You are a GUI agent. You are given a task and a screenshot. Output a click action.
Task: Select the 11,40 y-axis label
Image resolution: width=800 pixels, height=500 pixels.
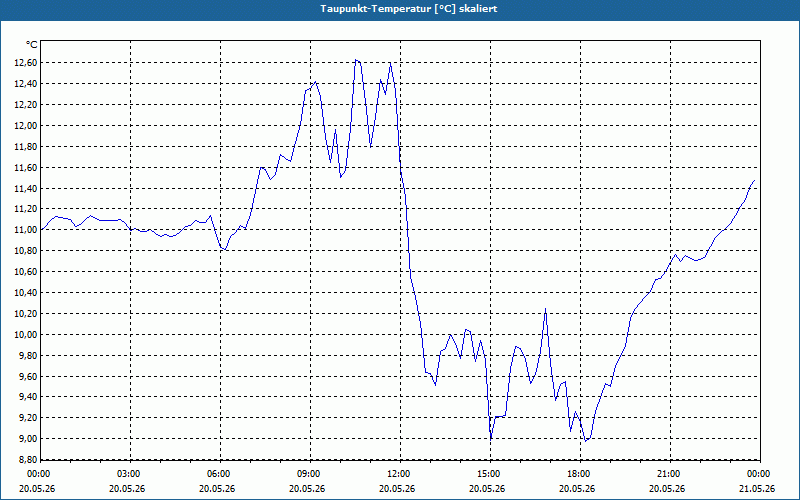pyautogui.click(x=27, y=189)
